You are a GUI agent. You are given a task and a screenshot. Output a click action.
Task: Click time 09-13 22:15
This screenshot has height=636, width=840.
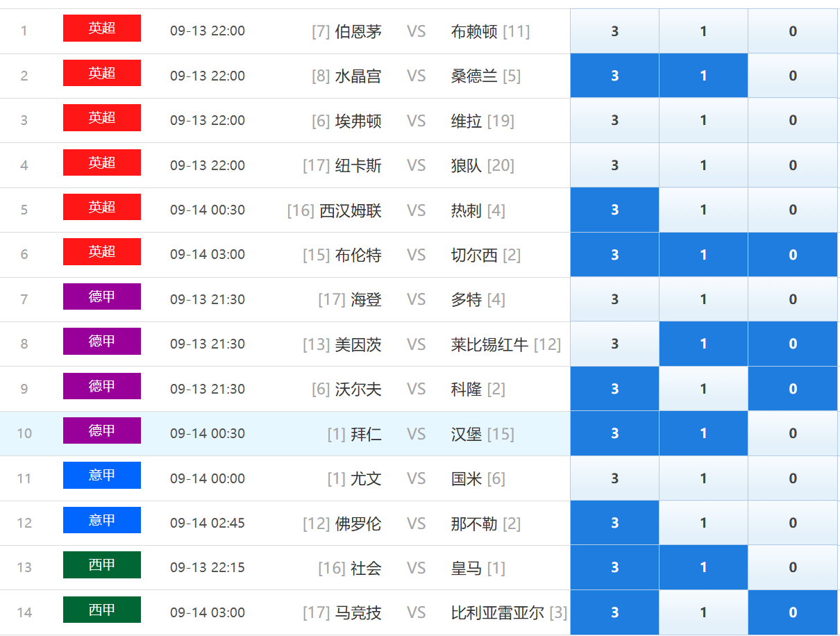pos(208,567)
